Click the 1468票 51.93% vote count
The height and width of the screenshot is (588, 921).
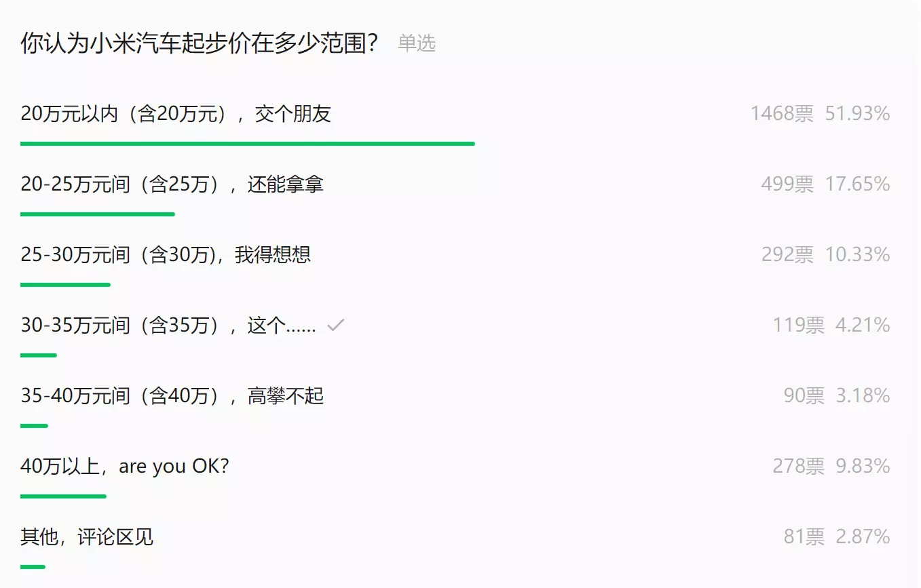pyautogui.click(x=820, y=114)
